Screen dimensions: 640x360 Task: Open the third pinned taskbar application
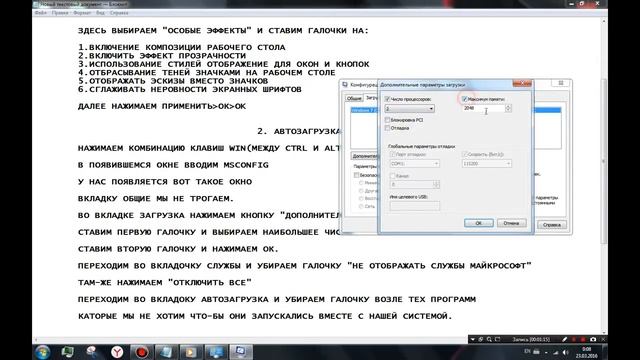pyautogui.click(x=92, y=352)
